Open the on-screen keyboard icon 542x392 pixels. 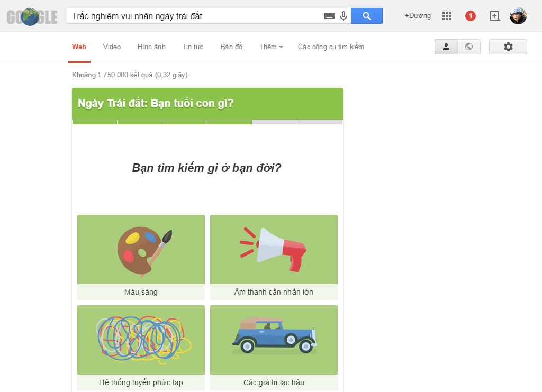329,16
